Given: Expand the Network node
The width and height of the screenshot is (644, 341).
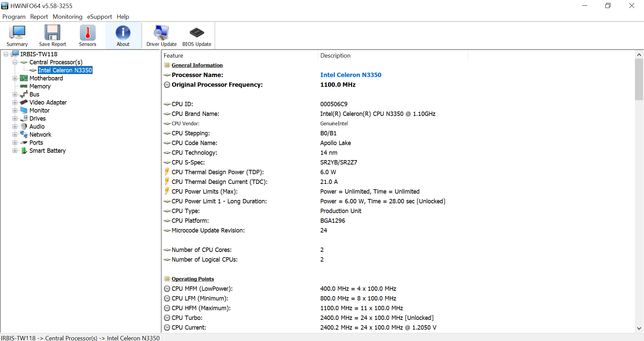Looking at the screenshot, I should [15, 134].
